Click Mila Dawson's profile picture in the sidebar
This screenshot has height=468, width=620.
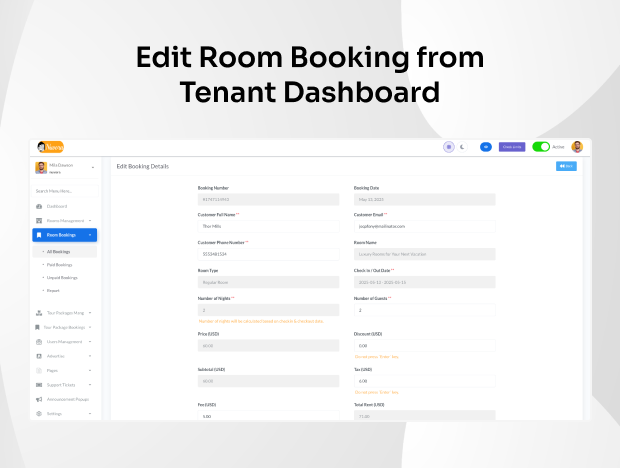41,168
